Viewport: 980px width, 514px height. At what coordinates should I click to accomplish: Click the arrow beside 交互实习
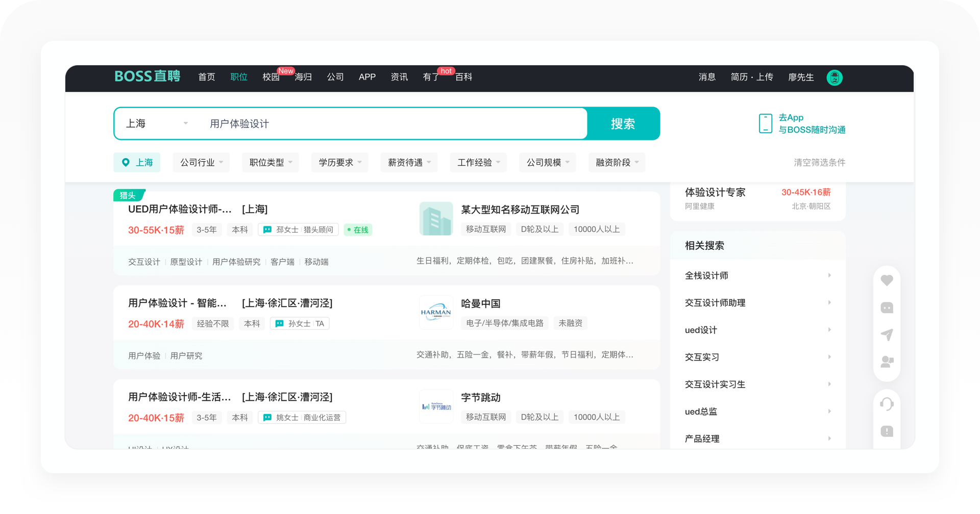pos(829,357)
